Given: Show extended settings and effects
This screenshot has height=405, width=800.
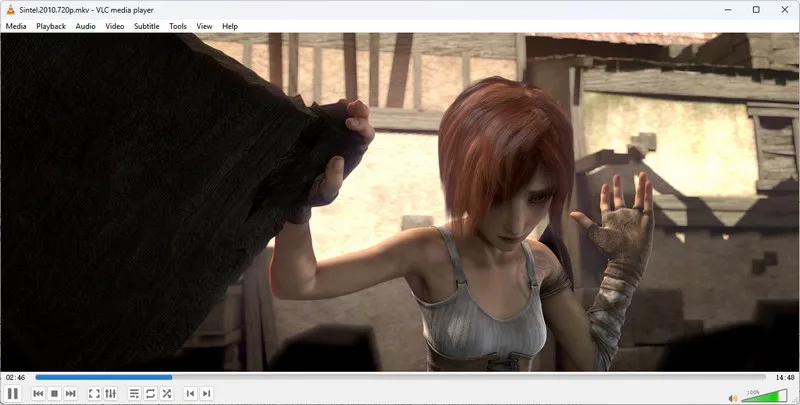Looking at the screenshot, I should 110,393.
